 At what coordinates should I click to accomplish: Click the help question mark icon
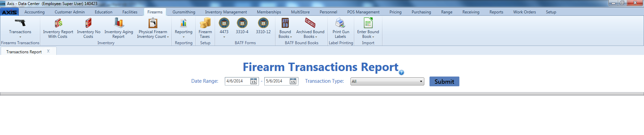(x=401, y=72)
